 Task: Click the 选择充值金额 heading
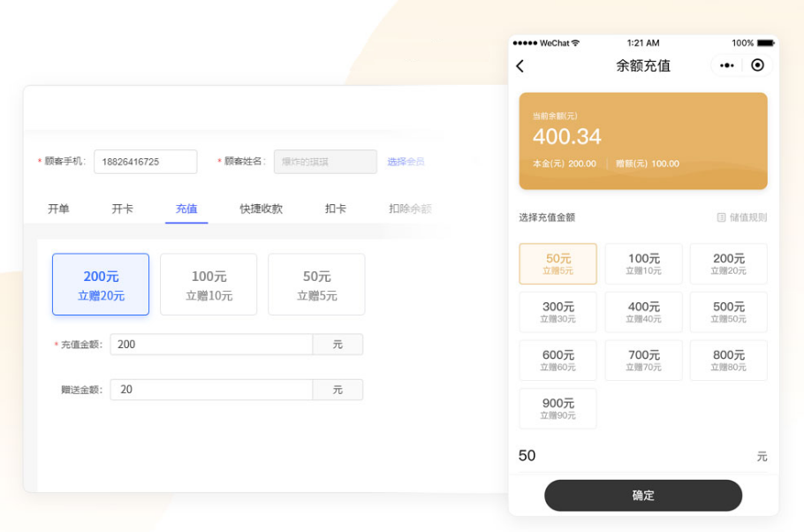(547, 217)
